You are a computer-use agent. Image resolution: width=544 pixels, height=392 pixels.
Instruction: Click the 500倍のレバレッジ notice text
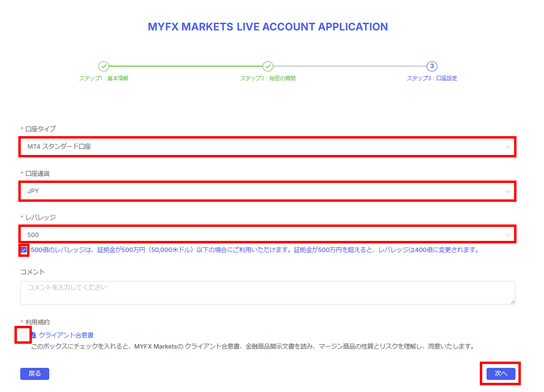tap(255, 250)
